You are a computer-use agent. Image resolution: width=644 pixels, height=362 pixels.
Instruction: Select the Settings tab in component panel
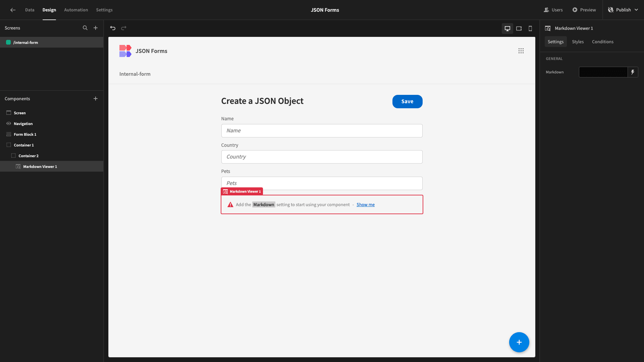[x=555, y=42]
